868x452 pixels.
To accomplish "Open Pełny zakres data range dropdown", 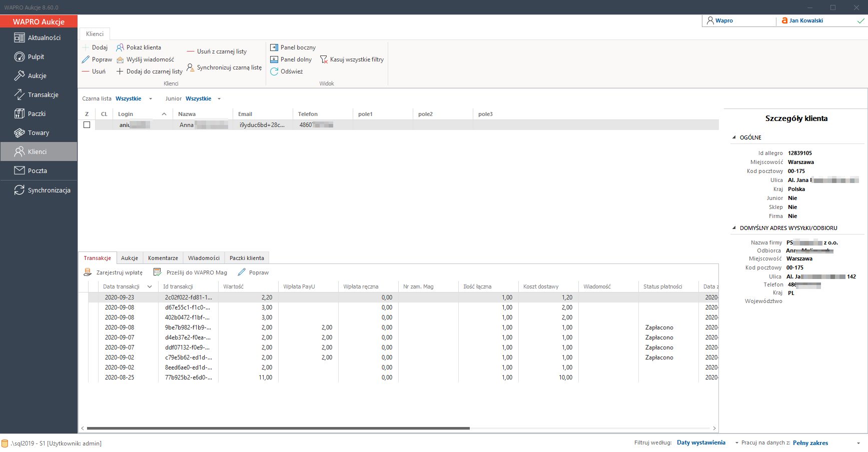I will tap(826, 443).
